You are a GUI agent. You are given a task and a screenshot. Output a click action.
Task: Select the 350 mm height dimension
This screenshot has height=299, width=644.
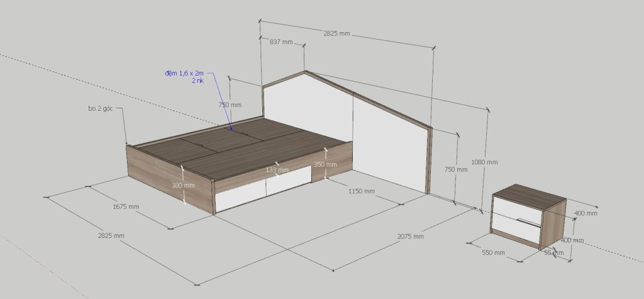[x=325, y=164]
